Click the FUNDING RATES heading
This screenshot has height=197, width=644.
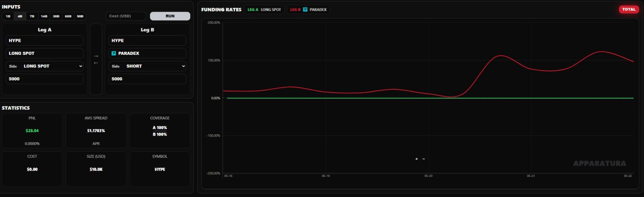click(x=221, y=10)
